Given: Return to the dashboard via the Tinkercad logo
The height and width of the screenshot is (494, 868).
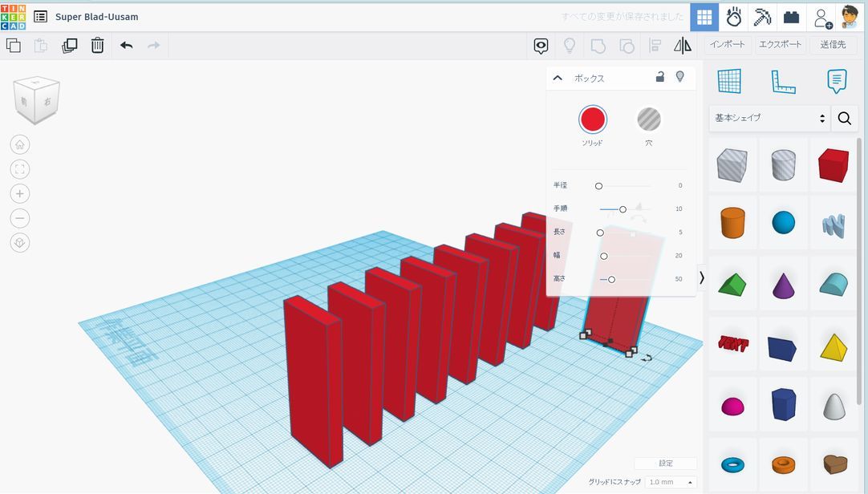Looking at the screenshot, I should point(18,16).
